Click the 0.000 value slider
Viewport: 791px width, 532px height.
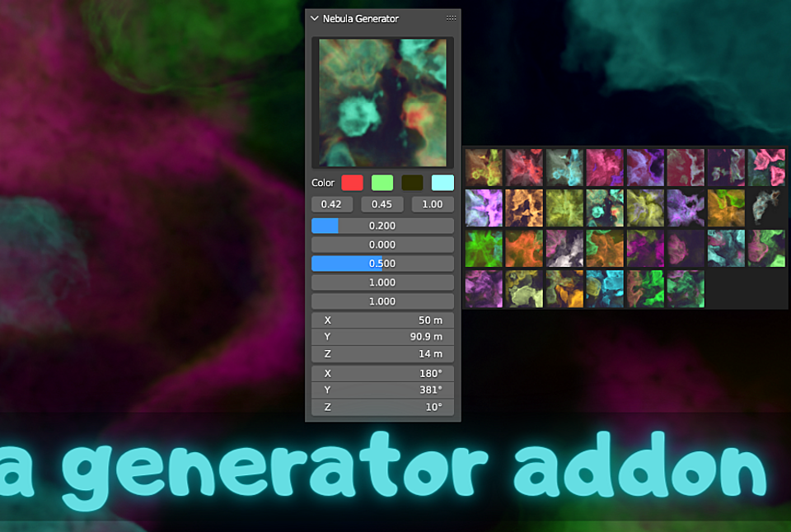[x=382, y=244]
